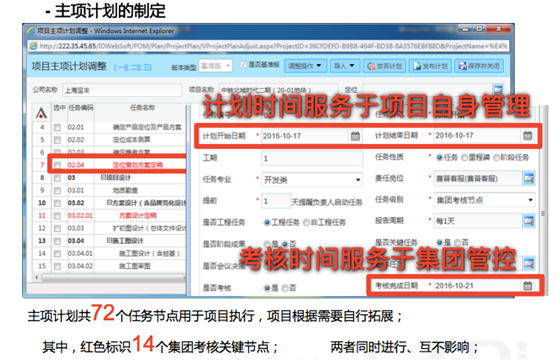Click the 放弃计划 toolbar button
This screenshot has width=557, height=361.
[384, 66]
